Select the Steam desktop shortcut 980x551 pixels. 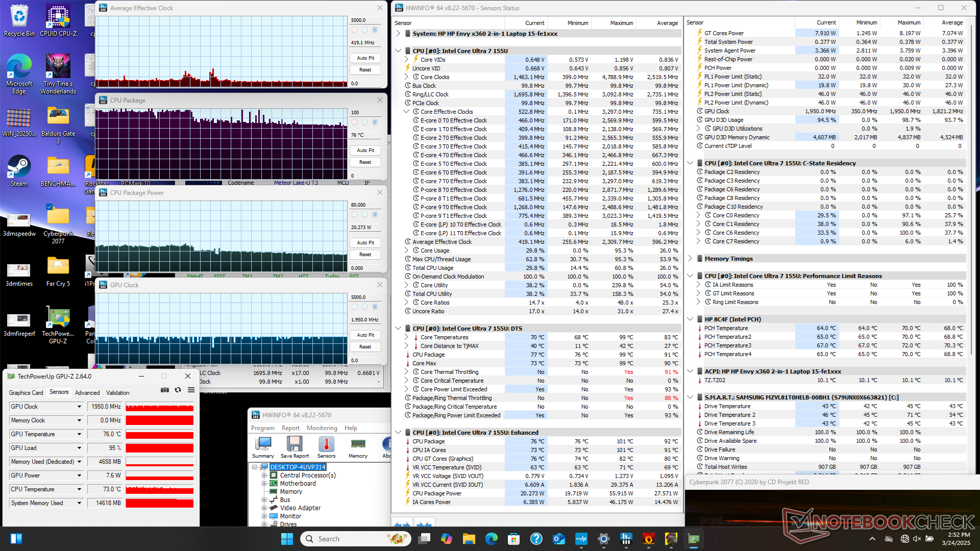pyautogui.click(x=19, y=171)
